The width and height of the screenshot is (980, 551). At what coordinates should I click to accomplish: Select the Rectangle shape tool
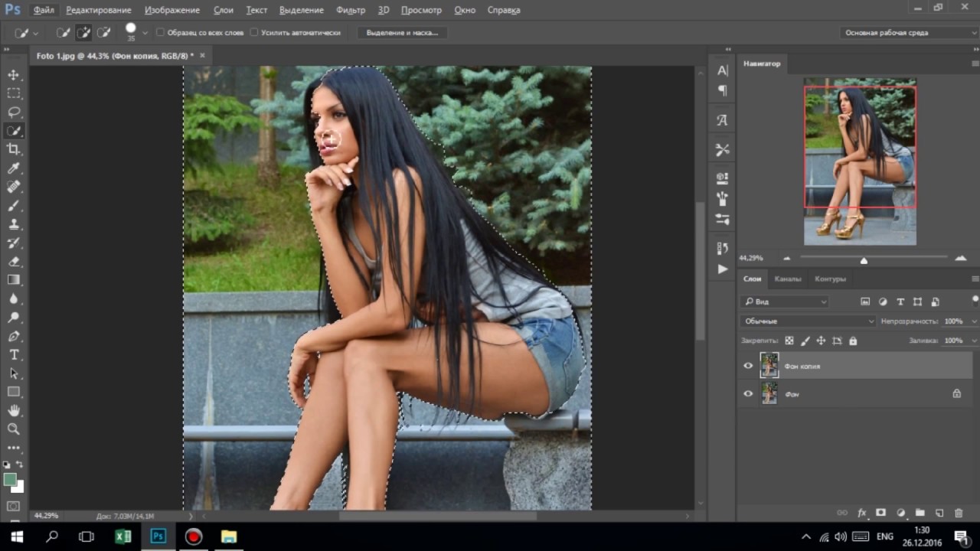point(14,392)
